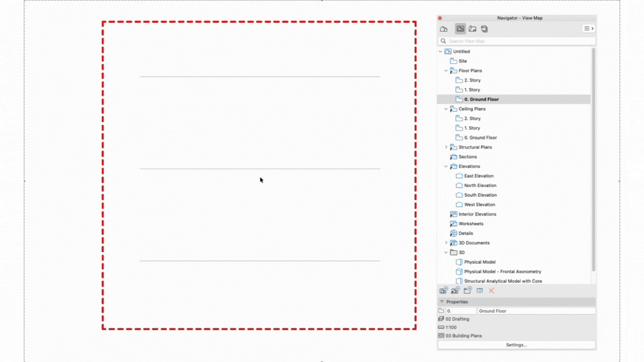Open 2. Story under Ceiling Plans

click(472, 118)
